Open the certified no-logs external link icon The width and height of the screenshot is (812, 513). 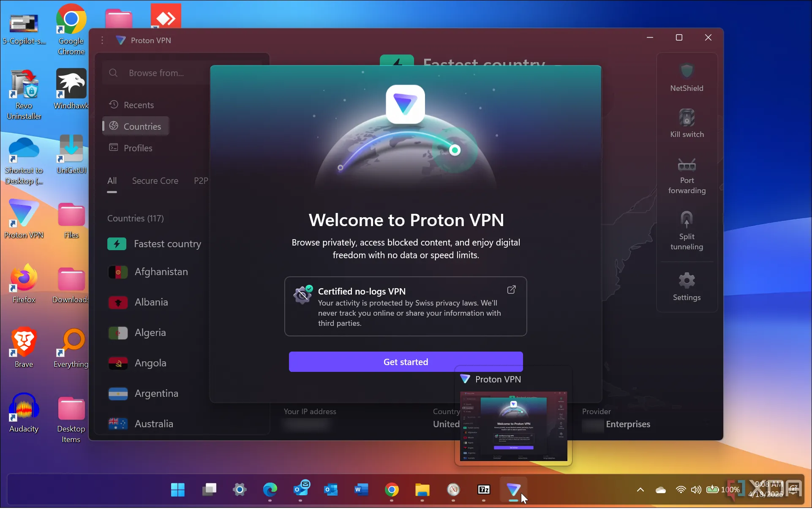[511, 290]
